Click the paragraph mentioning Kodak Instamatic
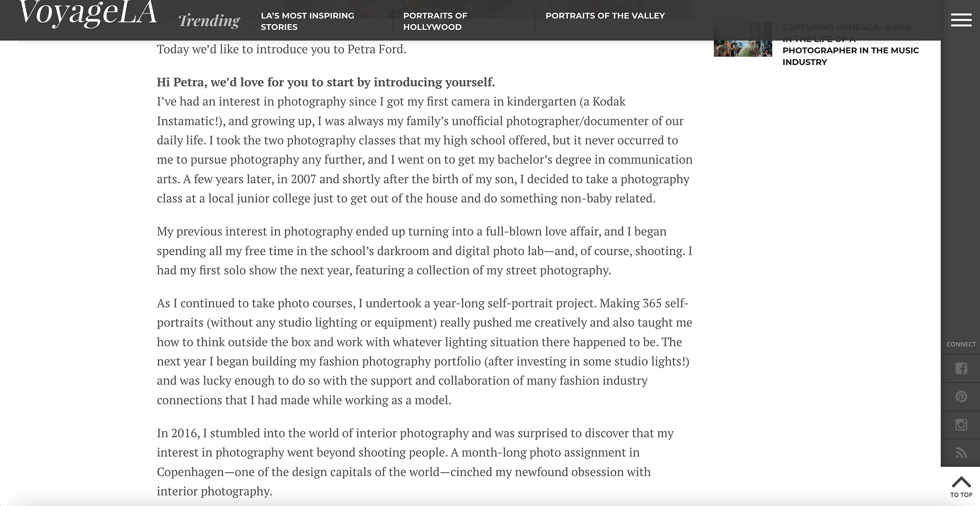This screenshot has height=506, width=980. (x=424, y=150)
